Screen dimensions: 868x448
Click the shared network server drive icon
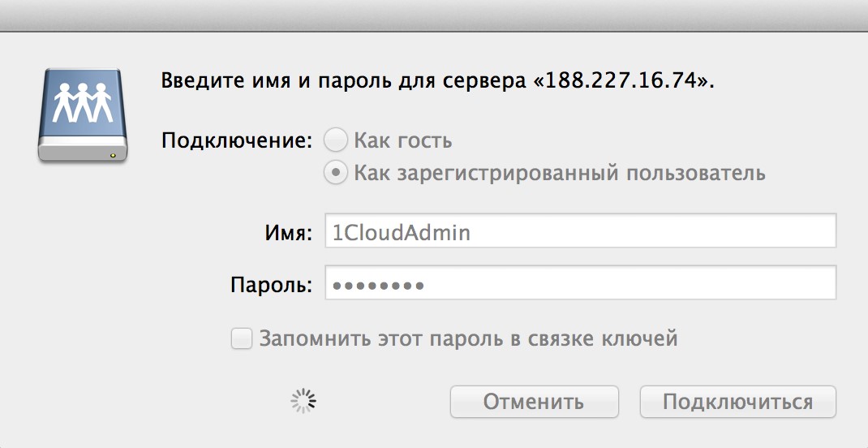(x=83, y=115)
